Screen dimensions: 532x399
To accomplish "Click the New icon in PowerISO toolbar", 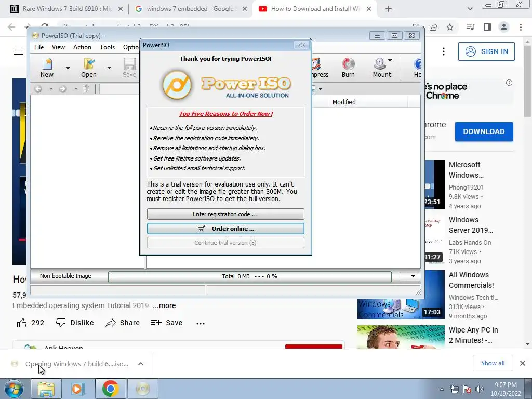I will tap(47, 68).
